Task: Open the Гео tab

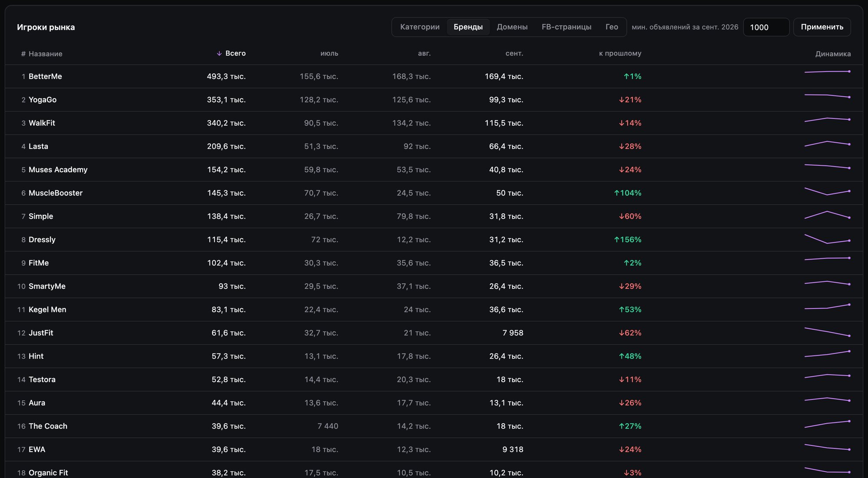Action: (612, 27)
